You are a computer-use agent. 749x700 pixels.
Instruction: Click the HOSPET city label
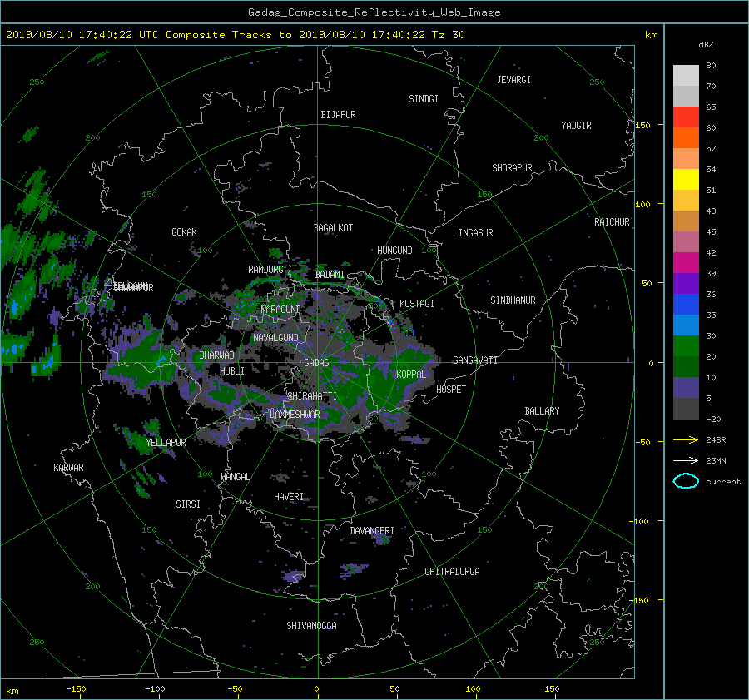[x=451, y=390]
